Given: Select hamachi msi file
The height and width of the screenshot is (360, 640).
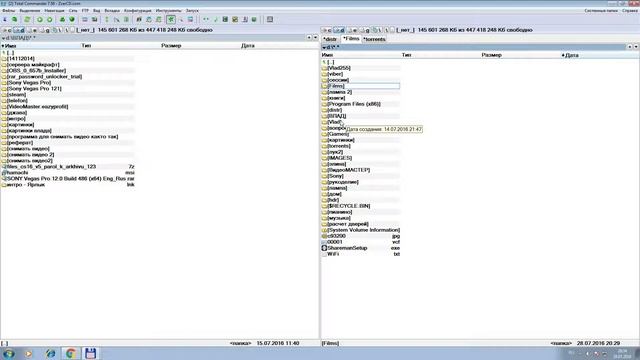Looking at the screenshot, I should pos(67,173).
